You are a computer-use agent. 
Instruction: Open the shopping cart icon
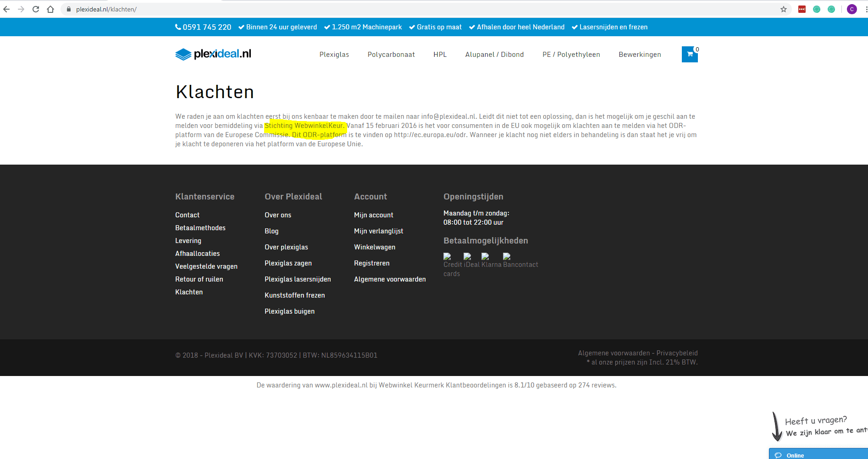pos(689,55)
